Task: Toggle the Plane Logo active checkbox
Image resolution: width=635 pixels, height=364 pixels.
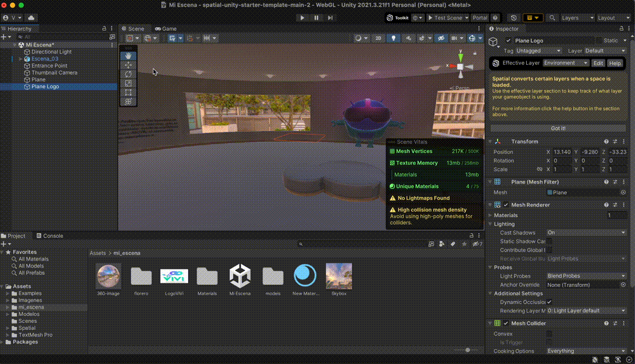Action: coord(508,41)
